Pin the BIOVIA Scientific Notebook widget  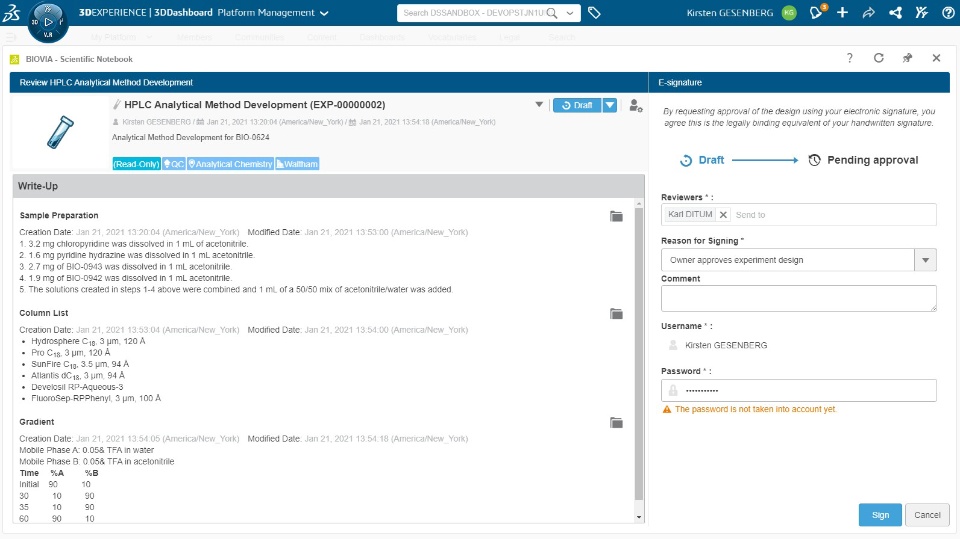(x=907, y=58)
